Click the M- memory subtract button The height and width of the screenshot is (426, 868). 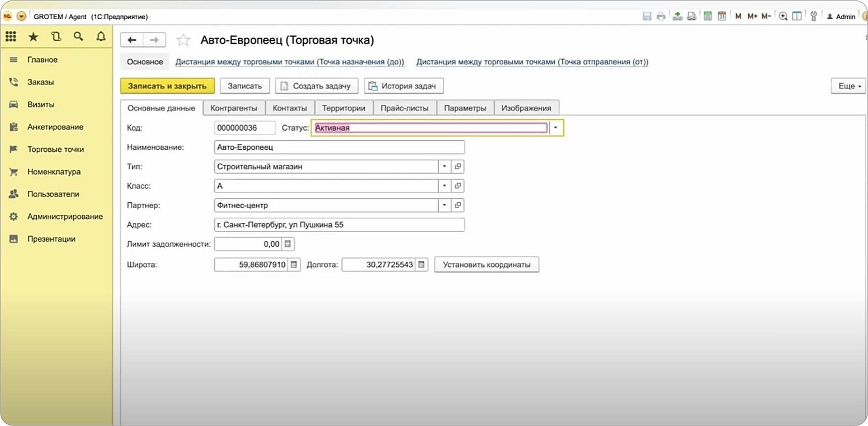pos(766,17)
